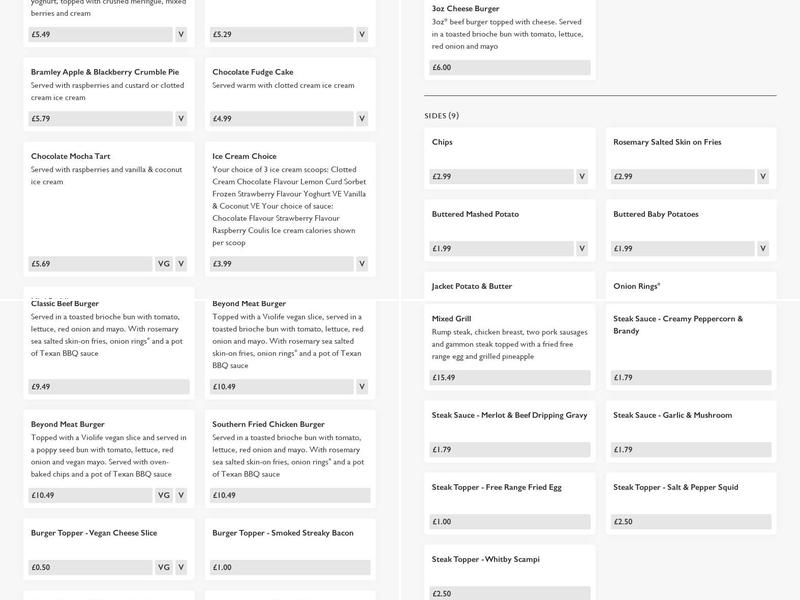Click VG badge on Burger Topper Vegan Cheese Slice
Image resolution: width=800 pixels, height=600 pixels.
[164, 567]
